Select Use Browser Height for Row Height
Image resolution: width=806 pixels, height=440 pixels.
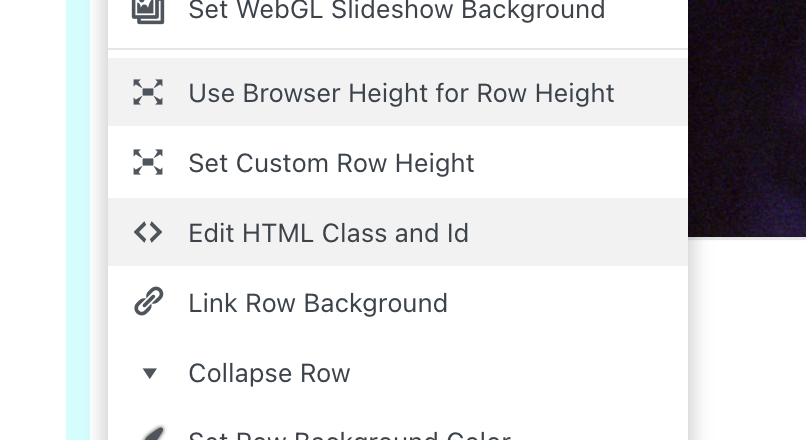[x=401, y=93]
